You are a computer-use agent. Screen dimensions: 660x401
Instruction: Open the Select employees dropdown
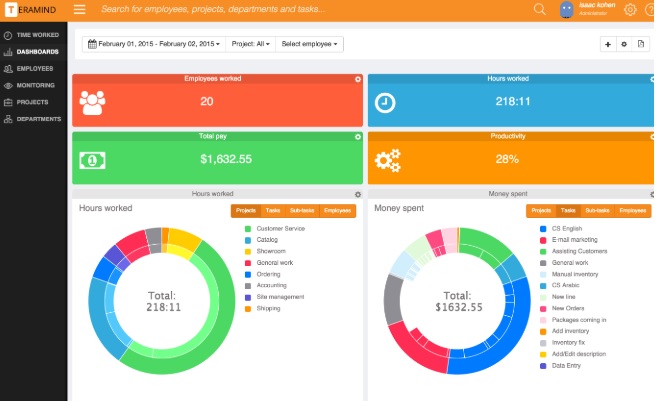(x=310, y=44)
